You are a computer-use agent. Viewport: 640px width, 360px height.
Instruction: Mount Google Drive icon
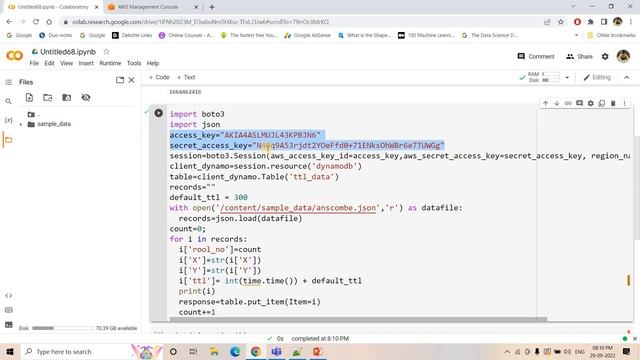[x=67, y=98]
